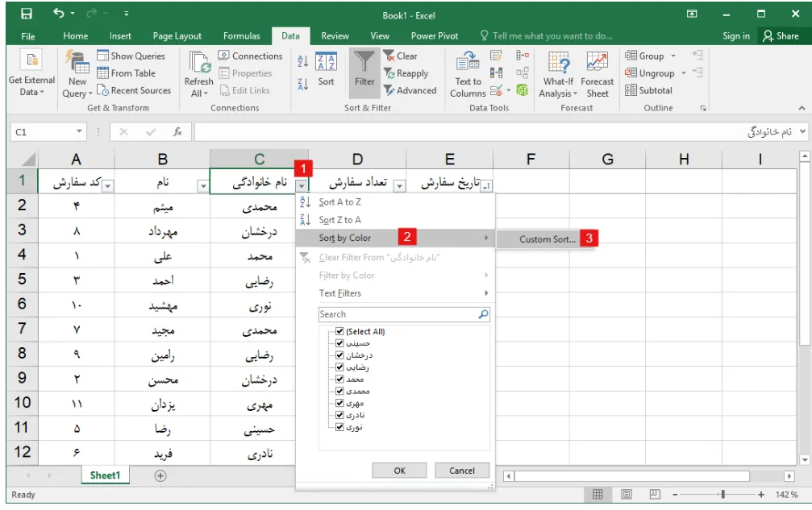Uncheck the (Select All) checkbox
The image size is (812, 510).
339,331
